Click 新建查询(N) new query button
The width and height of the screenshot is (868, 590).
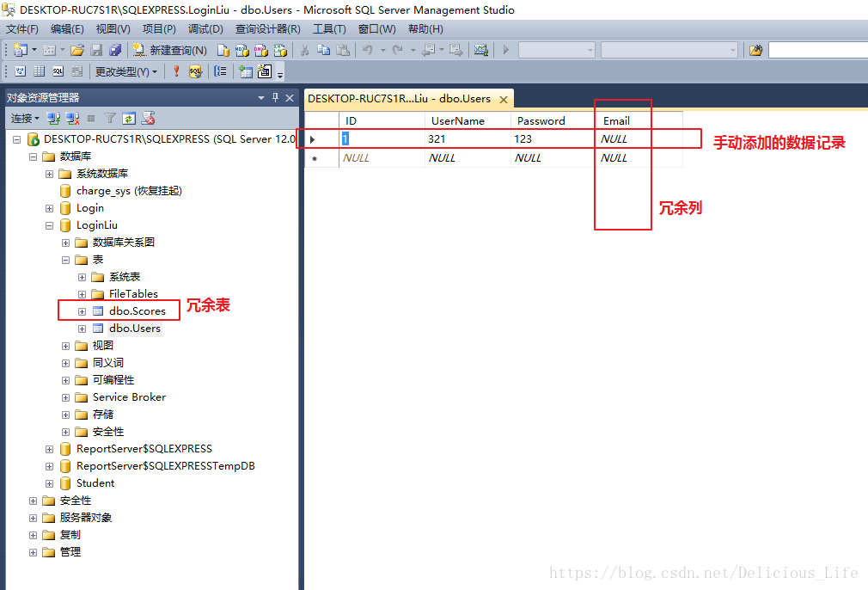(x=169, y=50)
